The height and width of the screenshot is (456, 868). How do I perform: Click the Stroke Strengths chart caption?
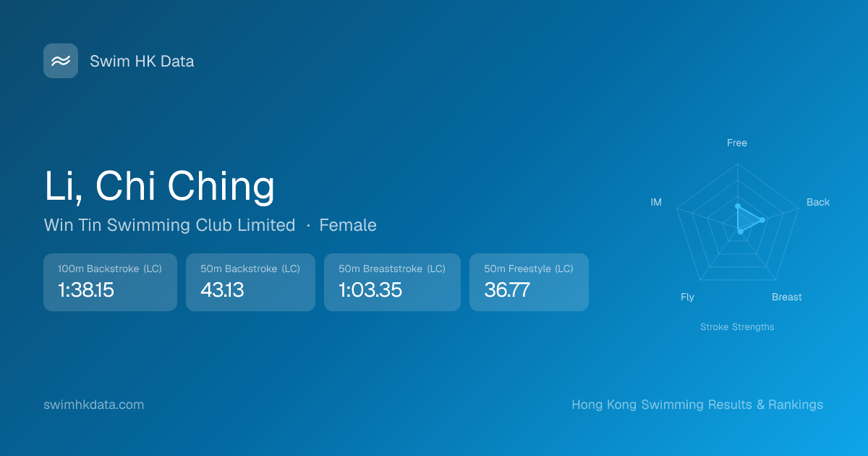(736, 327)
